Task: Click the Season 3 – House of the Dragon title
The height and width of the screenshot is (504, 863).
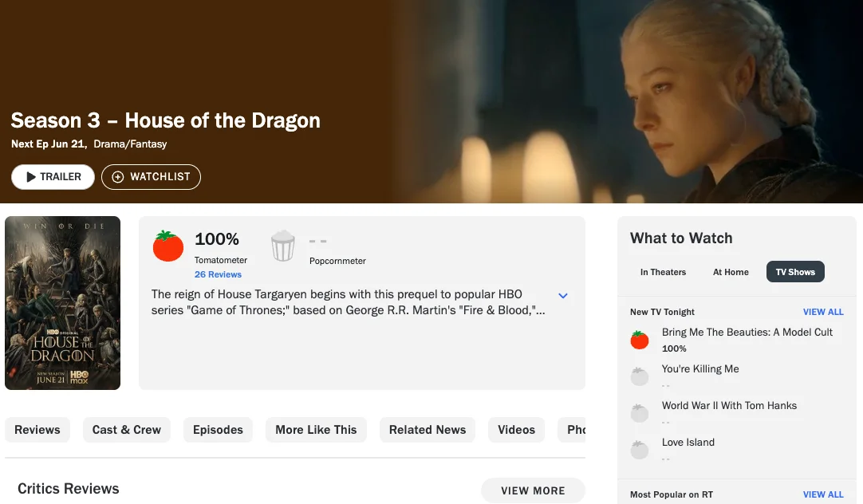Action: coord(166,120)
